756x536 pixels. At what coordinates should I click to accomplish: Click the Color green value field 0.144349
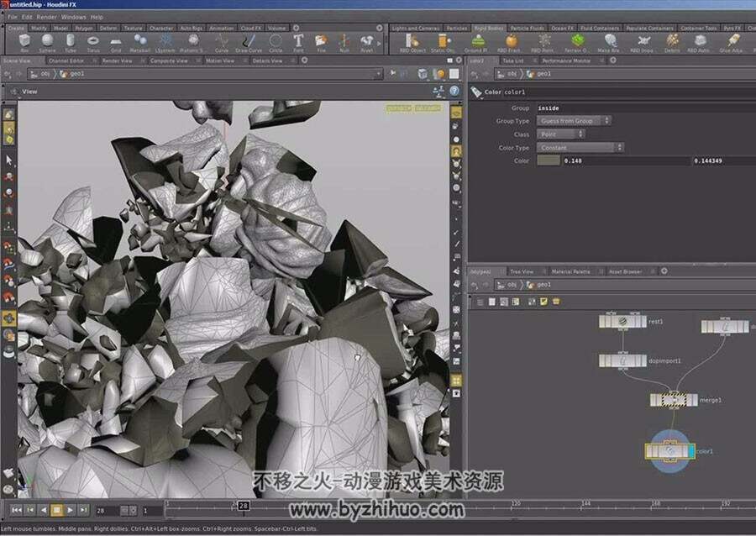(724, 160)
